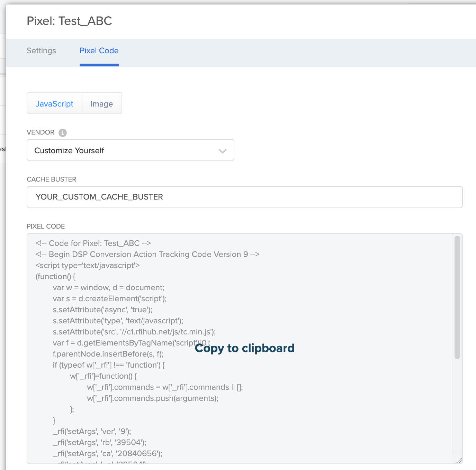Click the VENDOR field label

coord(41,132)
